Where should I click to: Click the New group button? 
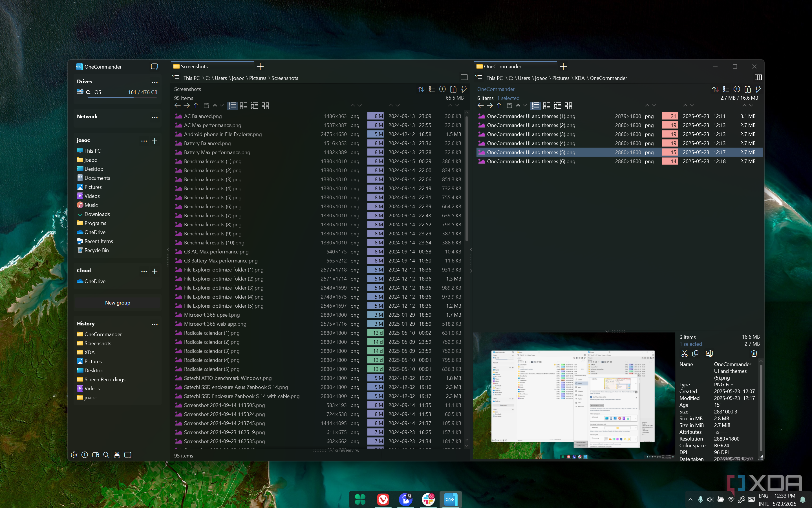118,303
